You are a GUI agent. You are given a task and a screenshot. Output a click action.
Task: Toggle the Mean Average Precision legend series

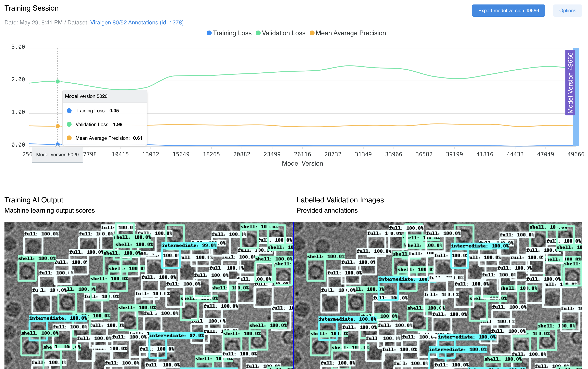[347, 33]
